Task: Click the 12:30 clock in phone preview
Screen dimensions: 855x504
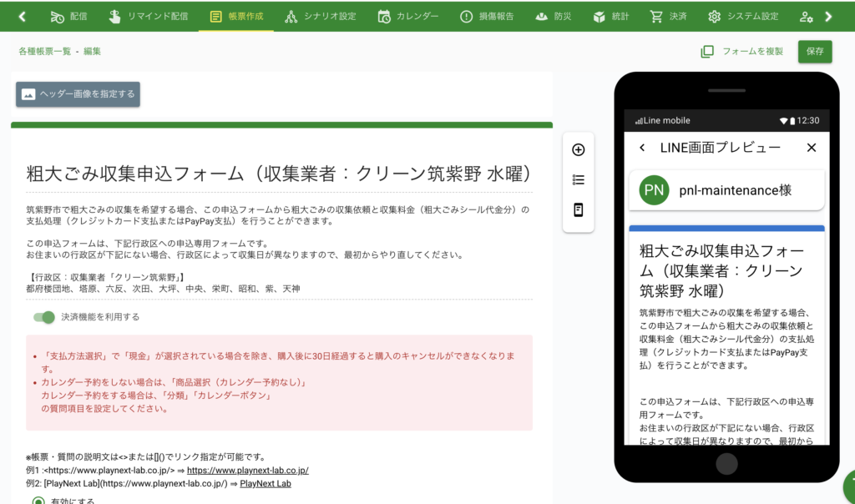Action: coord(808,120)
